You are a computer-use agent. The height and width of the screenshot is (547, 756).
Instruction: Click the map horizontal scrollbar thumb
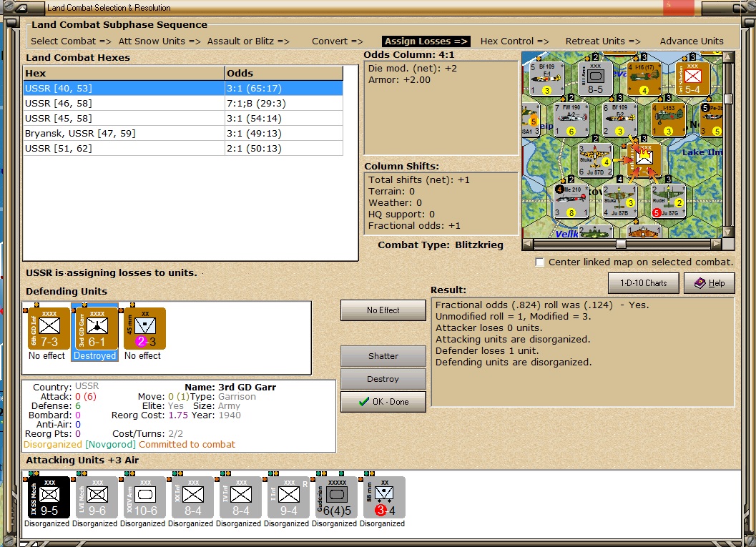(621, 244)
